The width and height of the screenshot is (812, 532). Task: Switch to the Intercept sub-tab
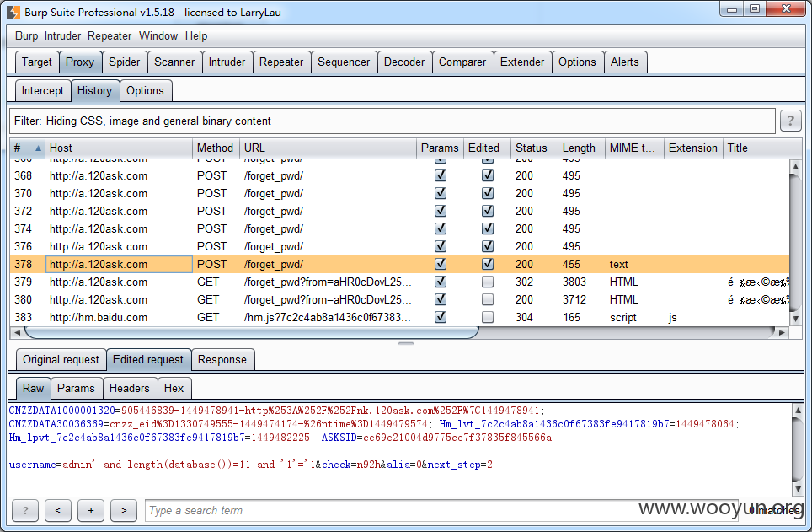coord(42,91)
